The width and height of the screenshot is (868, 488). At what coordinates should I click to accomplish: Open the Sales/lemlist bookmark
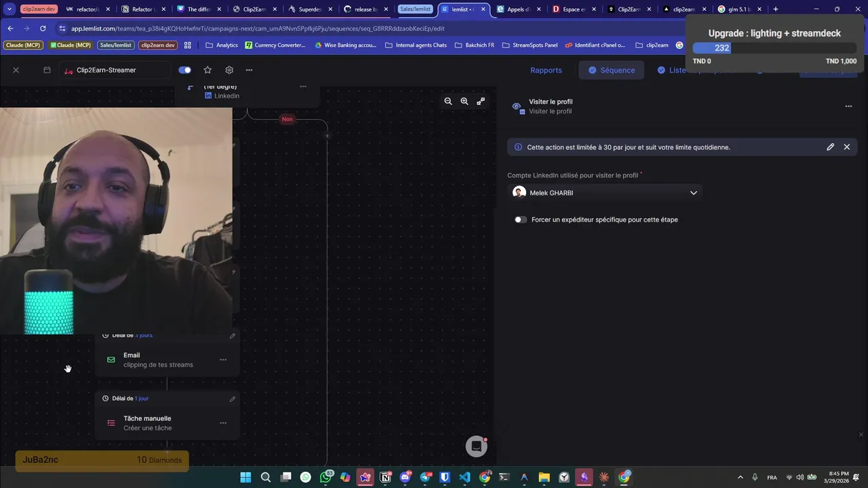click(116, 45)
